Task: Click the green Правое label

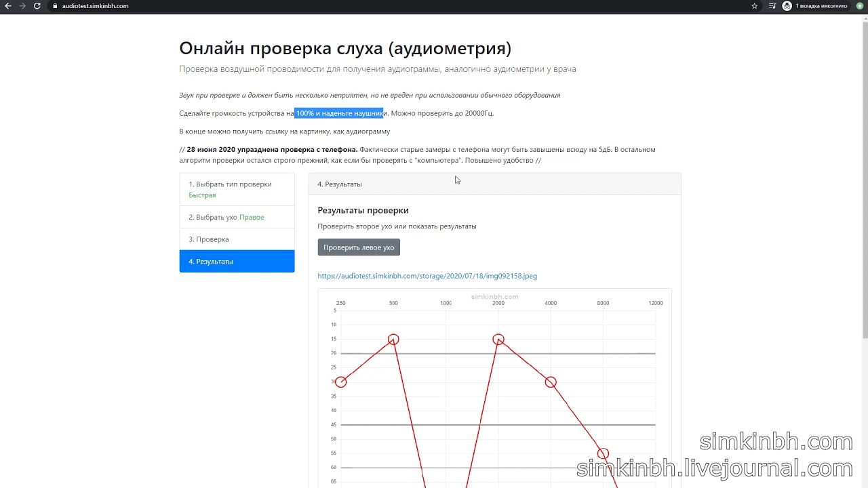Action: pos(252,217)
